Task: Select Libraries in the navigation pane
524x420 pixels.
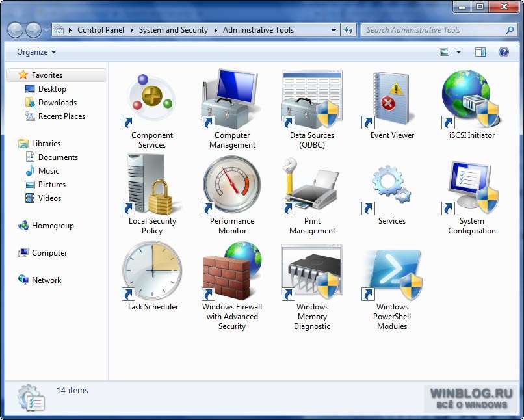Action: point(40,144)
